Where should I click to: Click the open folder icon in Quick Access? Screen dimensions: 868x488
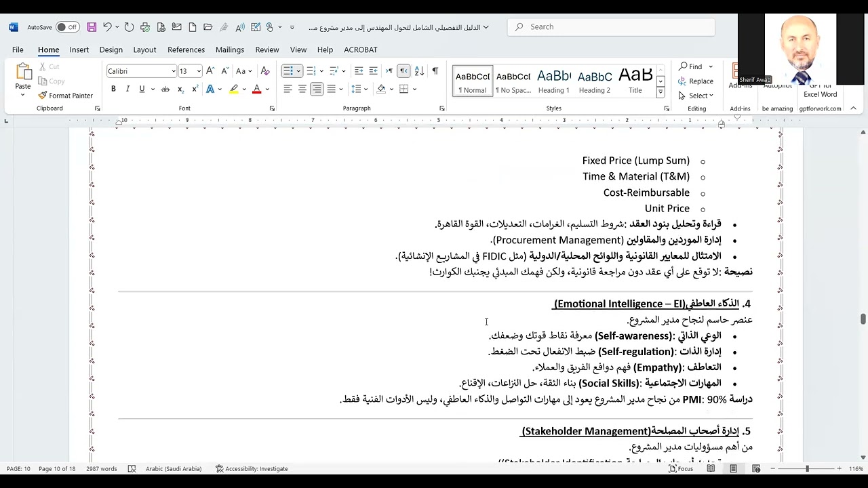208,27
